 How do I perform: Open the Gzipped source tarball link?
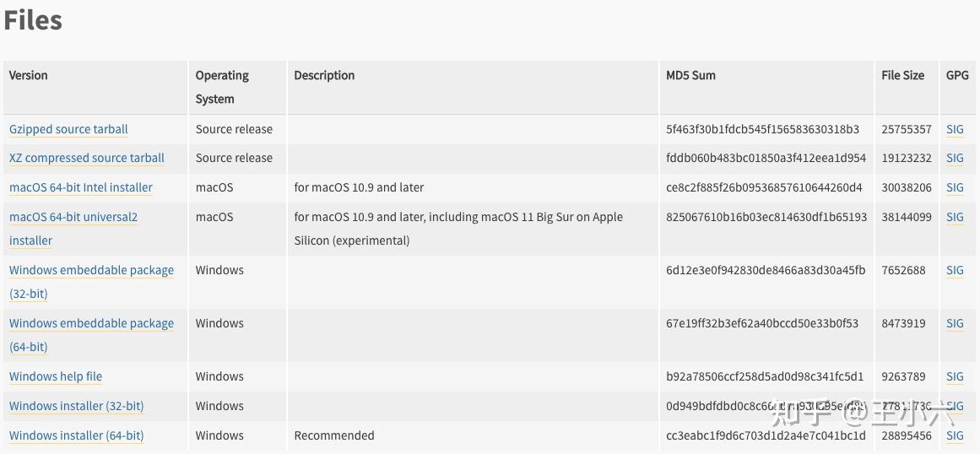(68, 129)
